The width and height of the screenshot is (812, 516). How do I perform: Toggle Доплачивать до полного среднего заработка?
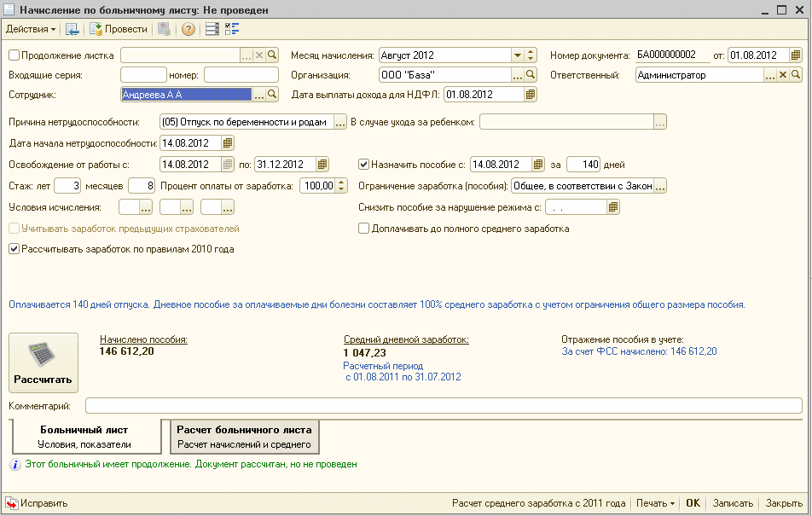(364, 229)
